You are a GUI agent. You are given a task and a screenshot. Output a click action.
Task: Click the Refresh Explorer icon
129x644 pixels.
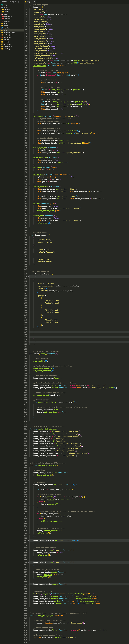pyautogui.click(x=16, y=2)
